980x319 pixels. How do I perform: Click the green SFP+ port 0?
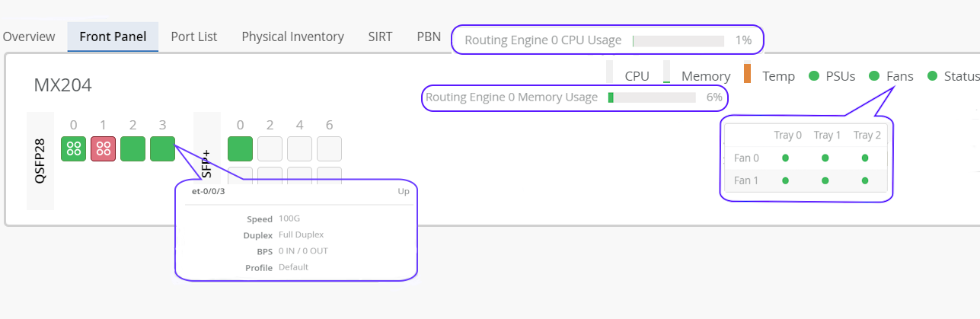[240, 148]
